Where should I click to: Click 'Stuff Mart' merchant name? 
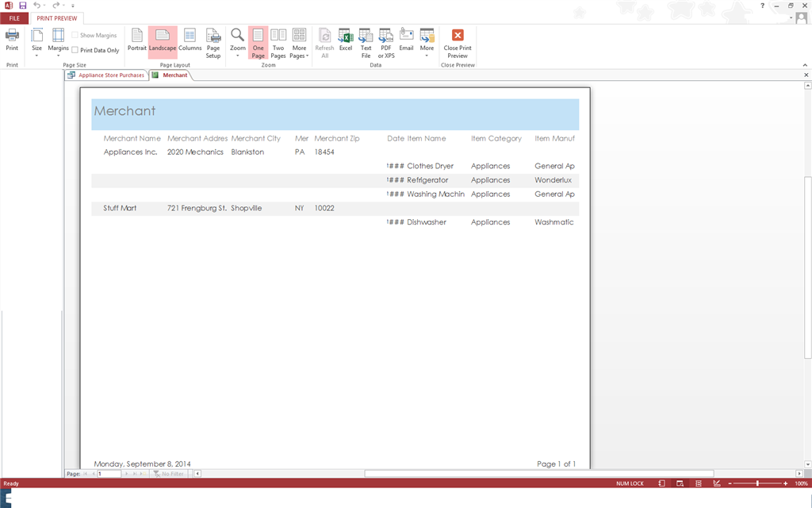120,208
